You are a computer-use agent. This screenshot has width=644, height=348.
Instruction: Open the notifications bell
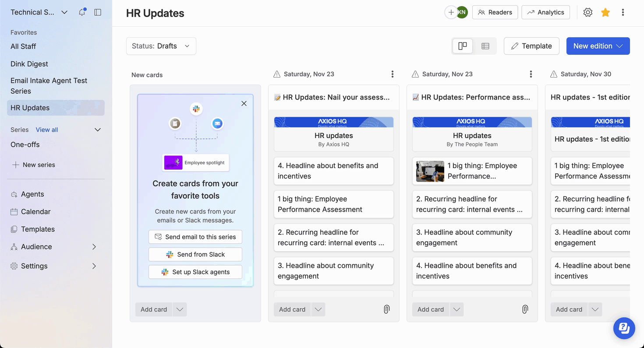82,12
